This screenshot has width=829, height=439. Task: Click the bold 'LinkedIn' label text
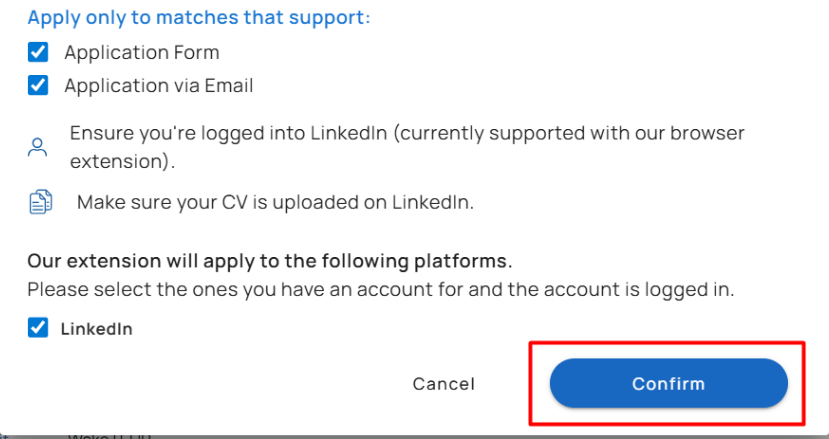click(x=96, y=328)
